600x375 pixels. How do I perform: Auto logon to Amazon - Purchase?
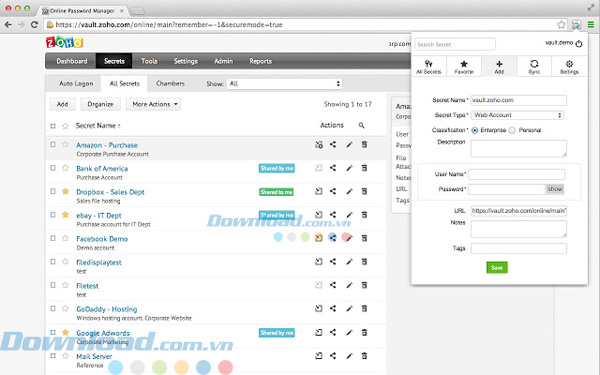click(319, 145)
